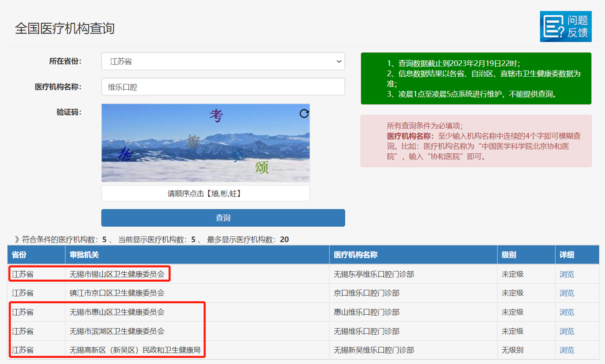Click the purple 考 character in captcha
Image resolution: width=605 pixels, height=364 pixels.
point(216,116)
